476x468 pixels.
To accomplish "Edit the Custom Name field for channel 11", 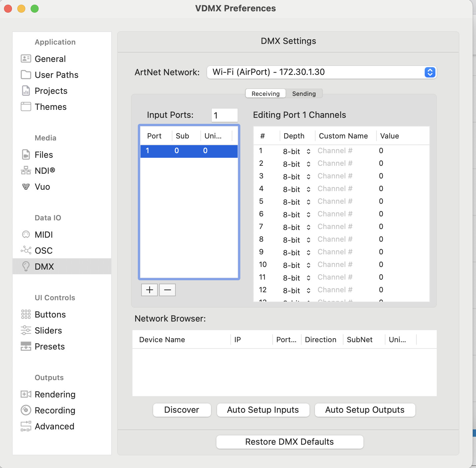I will [x=345, y=277].
